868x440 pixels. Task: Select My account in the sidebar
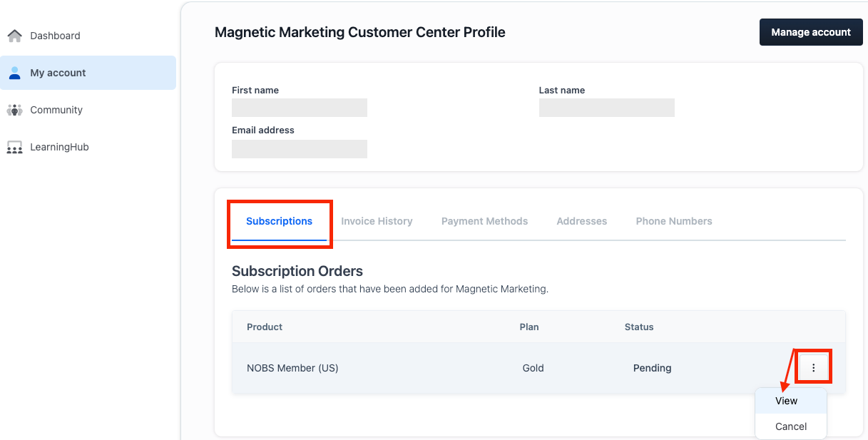pyautogui.click(x=88, y=73)
